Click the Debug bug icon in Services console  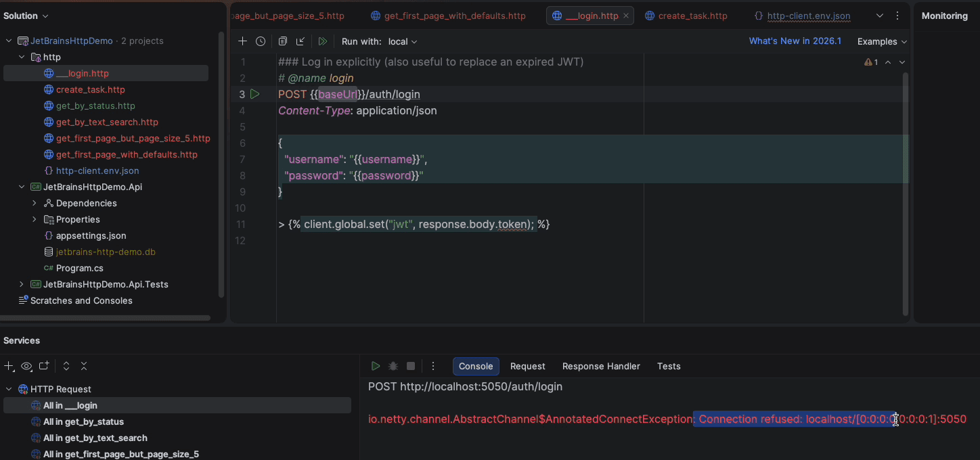coord(393,366)
